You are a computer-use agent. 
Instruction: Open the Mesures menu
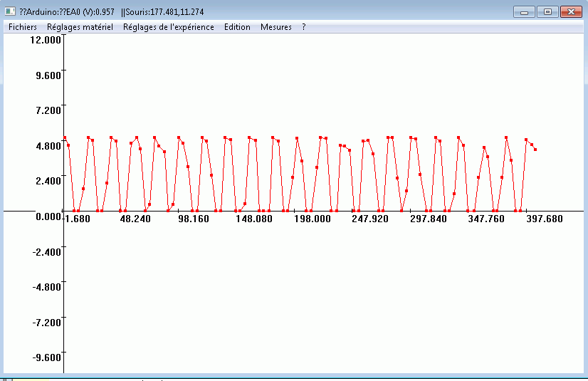point(276,27)
